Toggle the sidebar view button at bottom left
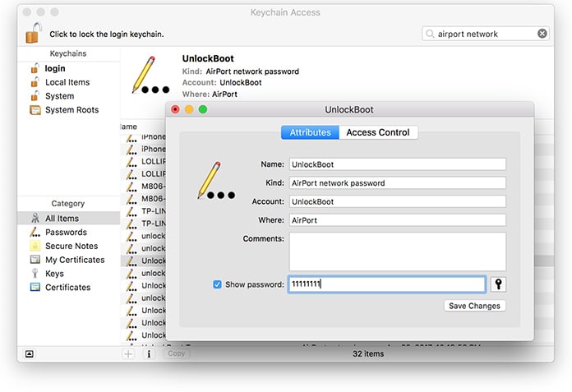The height and width of the screenshot is (392, 572). [x=30, y=353]
